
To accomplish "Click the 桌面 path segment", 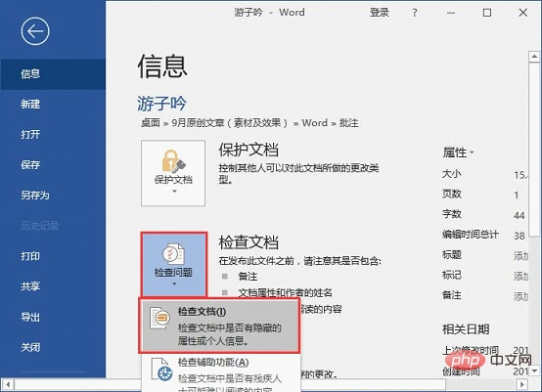I will click(x=151, y=123).
